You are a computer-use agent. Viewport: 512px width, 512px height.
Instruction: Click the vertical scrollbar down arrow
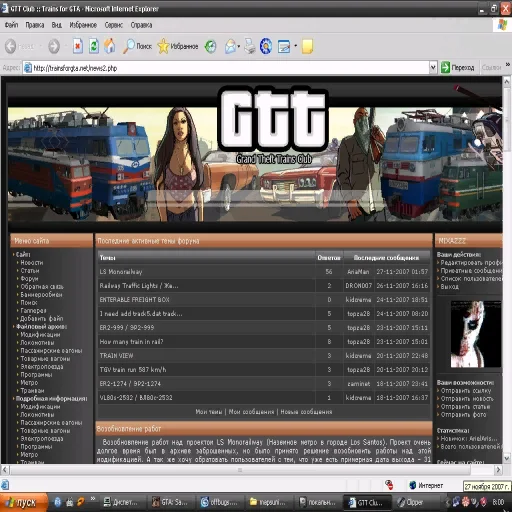coord(507,458)
